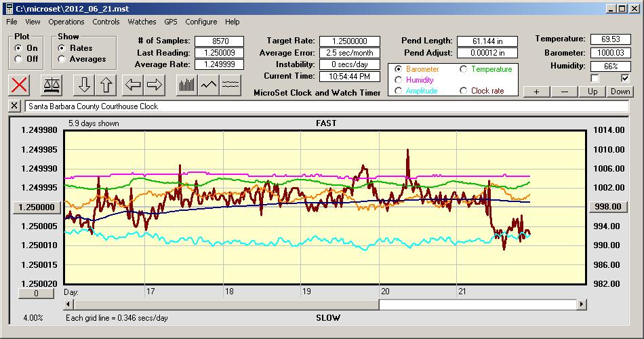Select Show Rates option
Screen dimensions: 644x339
point(62,48)
